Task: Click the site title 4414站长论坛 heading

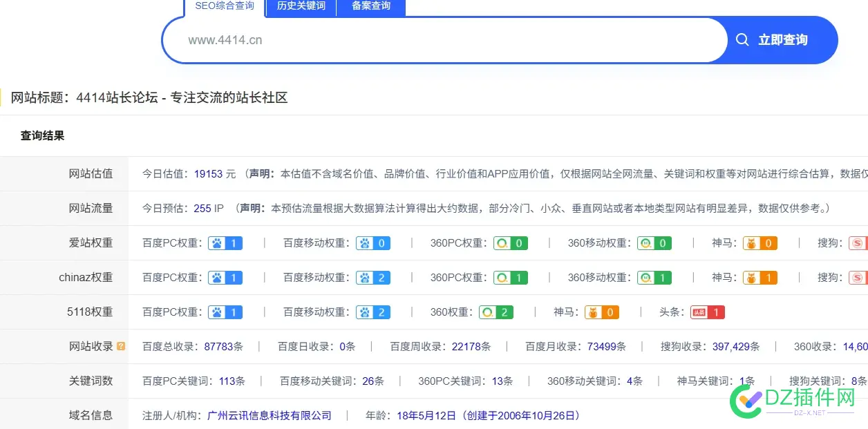Action: (182, 98)
